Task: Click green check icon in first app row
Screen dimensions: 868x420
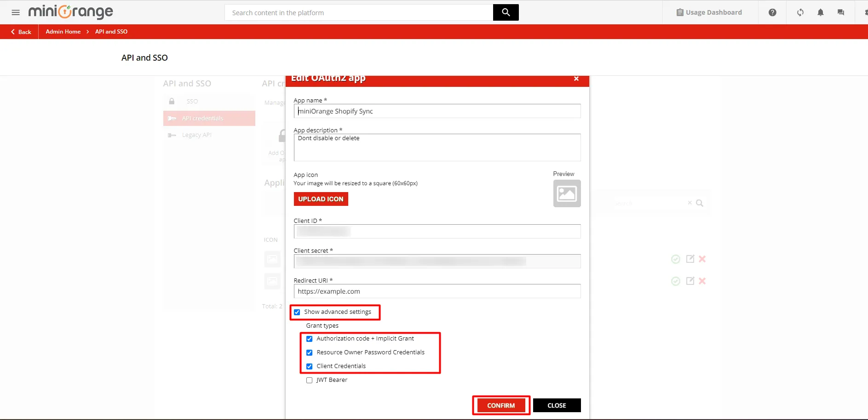Action: [675, 259]
